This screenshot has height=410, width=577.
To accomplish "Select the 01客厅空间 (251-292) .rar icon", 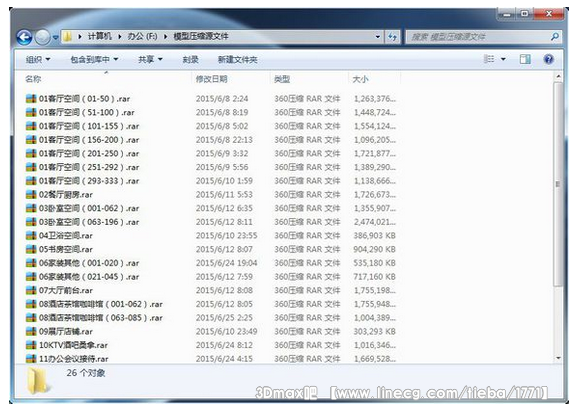I will (x=31, y=167).
